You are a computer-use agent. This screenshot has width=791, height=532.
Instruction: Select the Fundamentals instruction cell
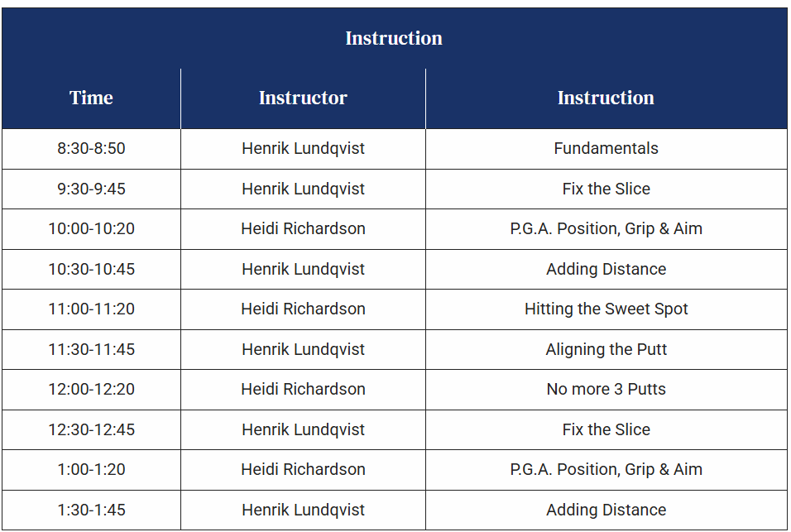606,149
